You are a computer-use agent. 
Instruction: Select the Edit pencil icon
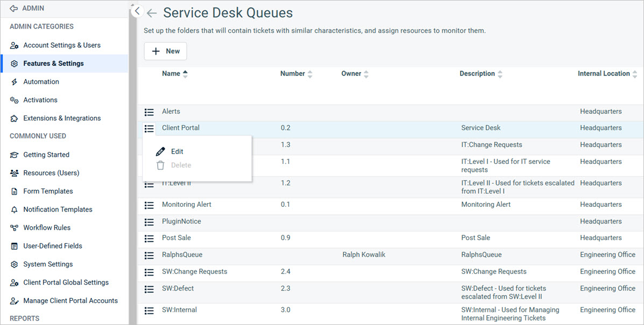(x=160, y=151)
